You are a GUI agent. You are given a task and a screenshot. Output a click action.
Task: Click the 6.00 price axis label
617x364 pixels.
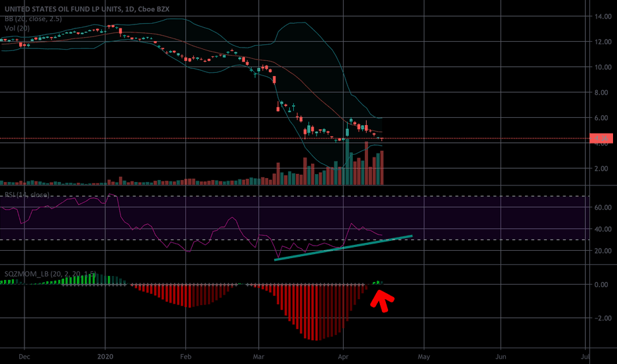601,118
